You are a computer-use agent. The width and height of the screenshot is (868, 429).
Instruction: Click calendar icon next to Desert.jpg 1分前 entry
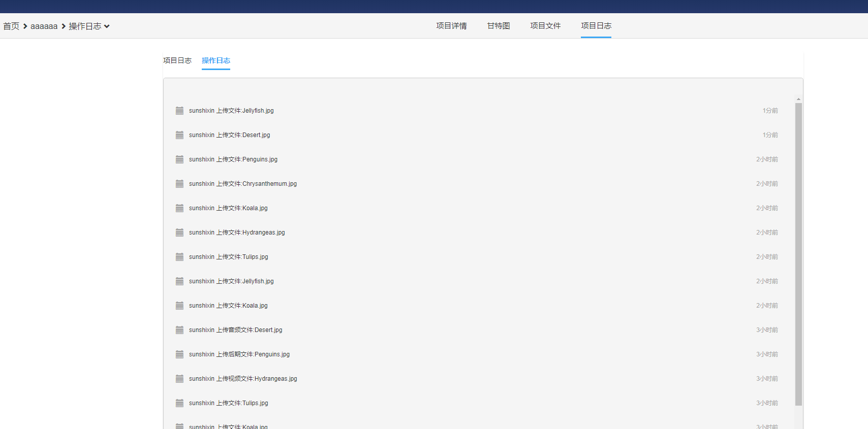179,135
